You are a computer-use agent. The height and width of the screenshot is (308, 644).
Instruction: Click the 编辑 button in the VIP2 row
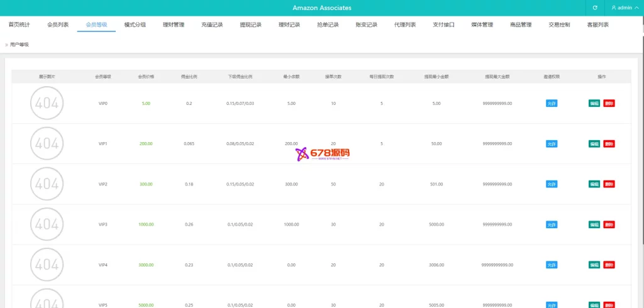point(594,184)
